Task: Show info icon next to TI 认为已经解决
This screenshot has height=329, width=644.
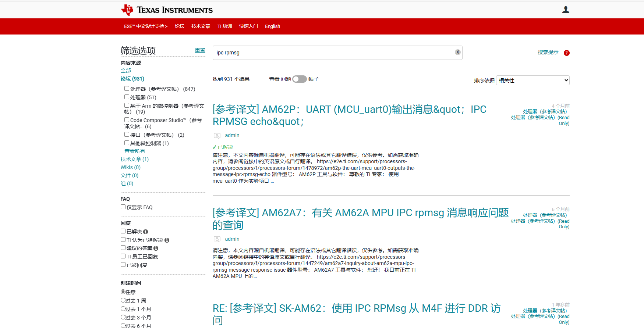Action: coord(167,240)
